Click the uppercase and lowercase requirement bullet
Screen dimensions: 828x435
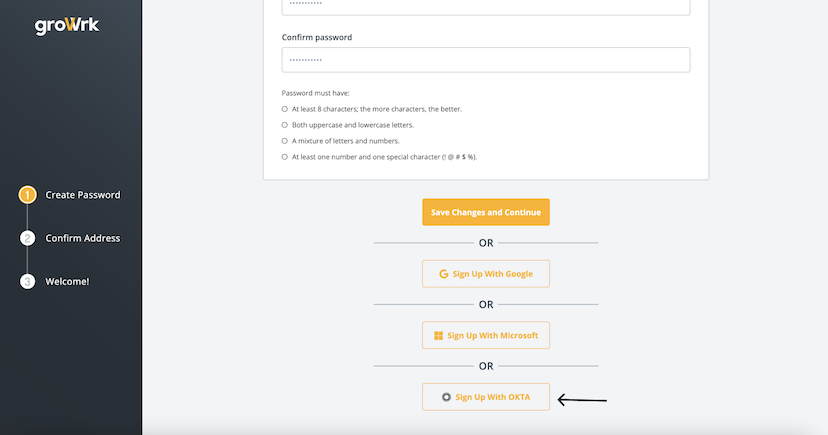coord(285,125)
